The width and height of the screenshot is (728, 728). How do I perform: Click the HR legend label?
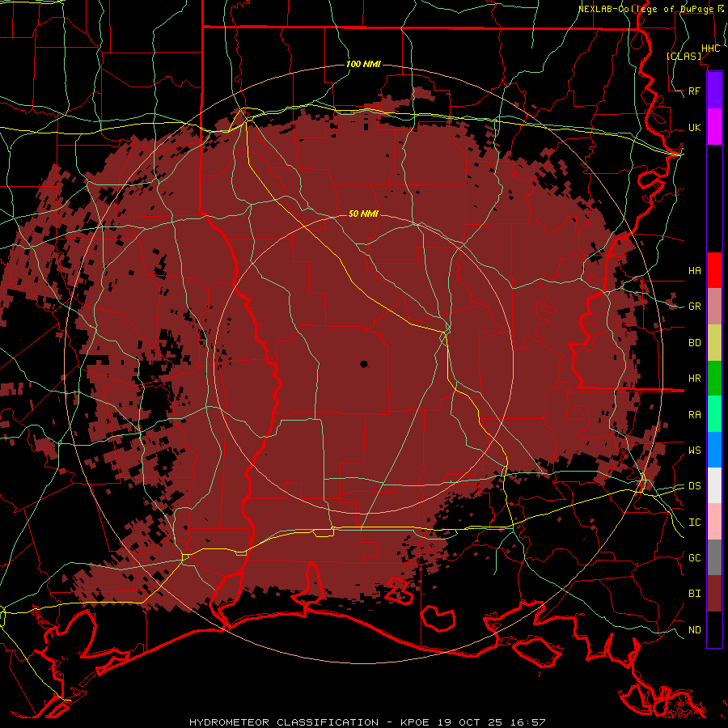click(695, 379)
